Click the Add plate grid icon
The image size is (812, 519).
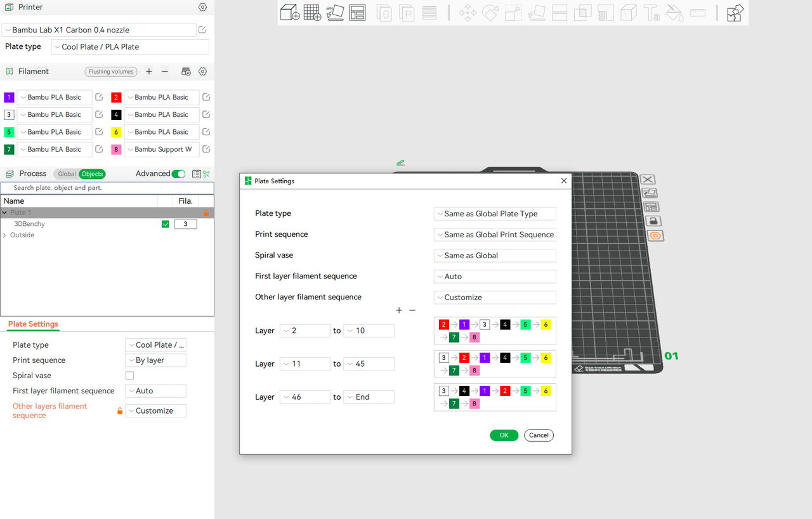pyautogui.click(x=312, y=12)
